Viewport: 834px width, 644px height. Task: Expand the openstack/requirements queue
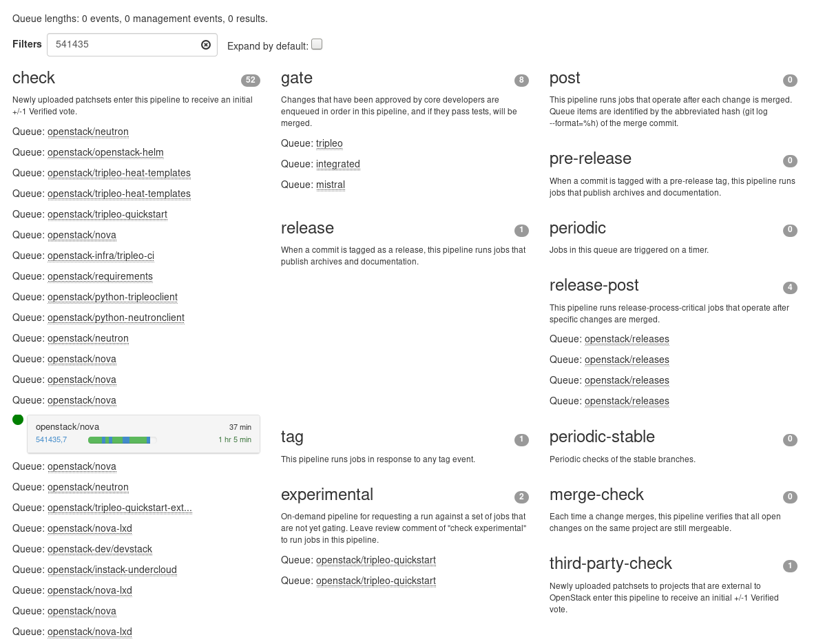(x=100, y=276)
